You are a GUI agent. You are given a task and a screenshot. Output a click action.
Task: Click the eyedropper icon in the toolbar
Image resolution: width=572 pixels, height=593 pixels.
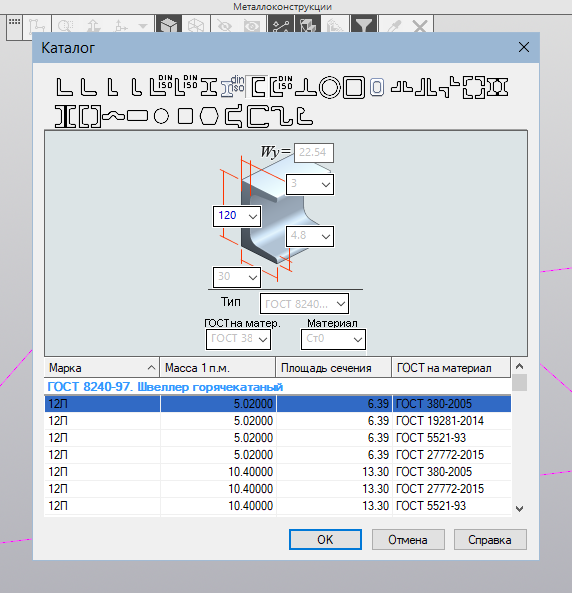click(x=394, y=26)
